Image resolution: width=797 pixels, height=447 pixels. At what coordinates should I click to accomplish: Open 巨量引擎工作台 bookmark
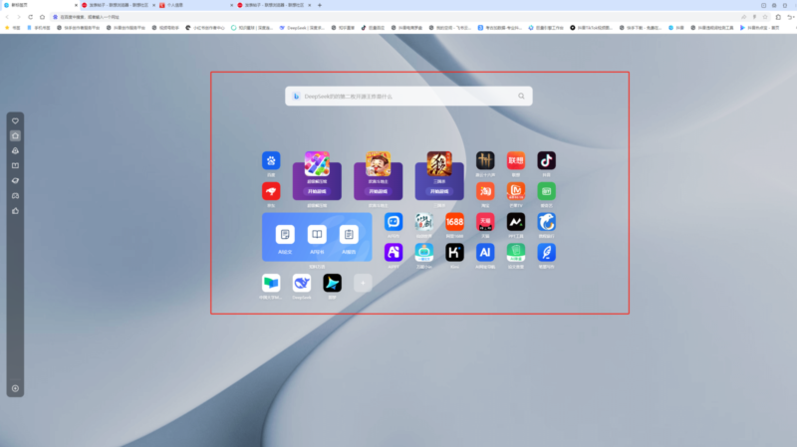[x=546, y=28]
